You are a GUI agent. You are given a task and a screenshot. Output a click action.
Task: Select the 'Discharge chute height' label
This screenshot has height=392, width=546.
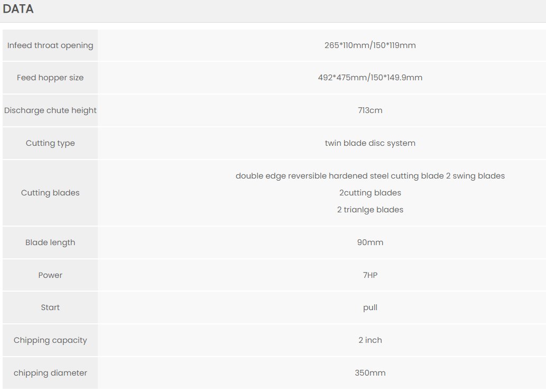pyautogui.click(x=50, y=110)
